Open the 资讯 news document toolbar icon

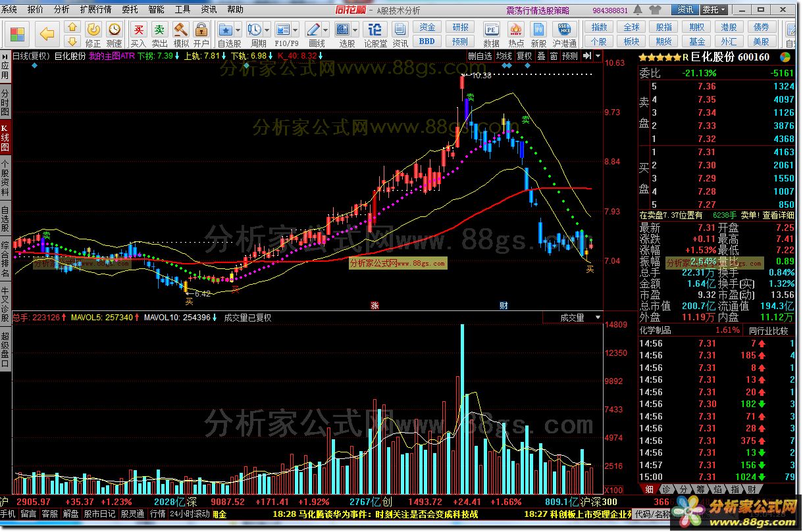click(400, 29)
